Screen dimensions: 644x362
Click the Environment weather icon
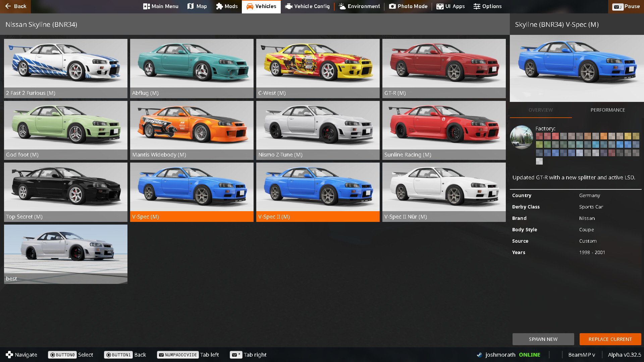coord(342,6)
